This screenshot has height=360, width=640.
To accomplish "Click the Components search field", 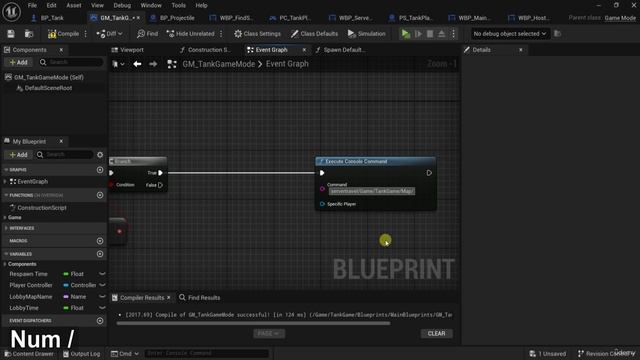I will pyautogui.click(x=71, y=62).
